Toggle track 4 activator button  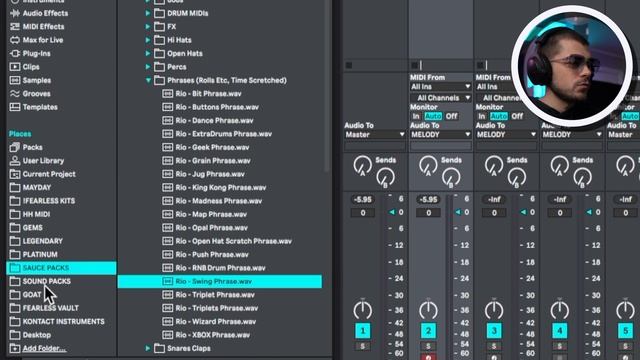point(560,331)
